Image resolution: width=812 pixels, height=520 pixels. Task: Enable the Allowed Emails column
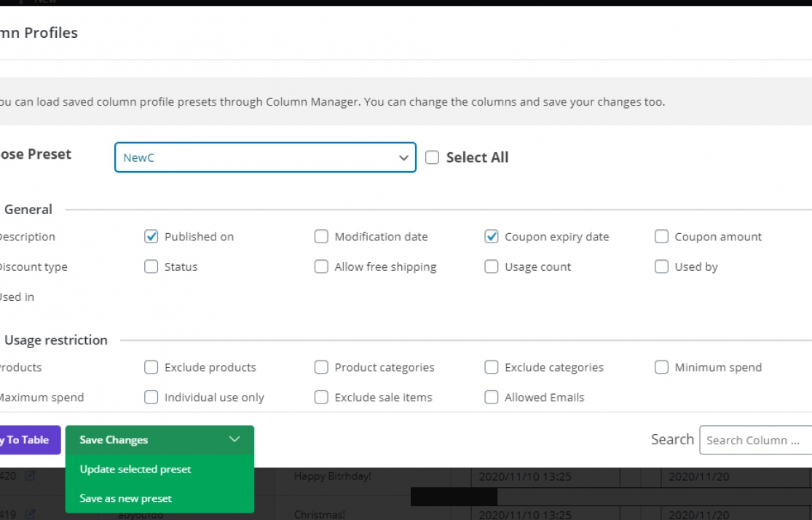tap(492, 397)
